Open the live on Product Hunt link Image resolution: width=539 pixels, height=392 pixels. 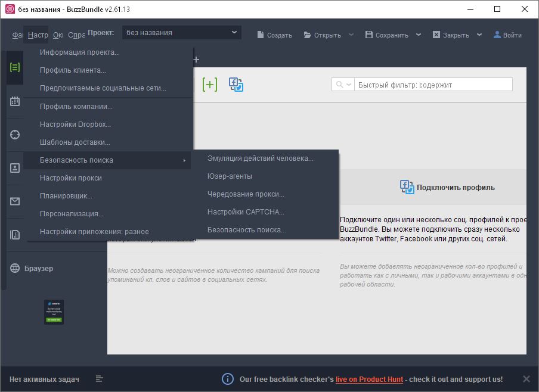369,379
